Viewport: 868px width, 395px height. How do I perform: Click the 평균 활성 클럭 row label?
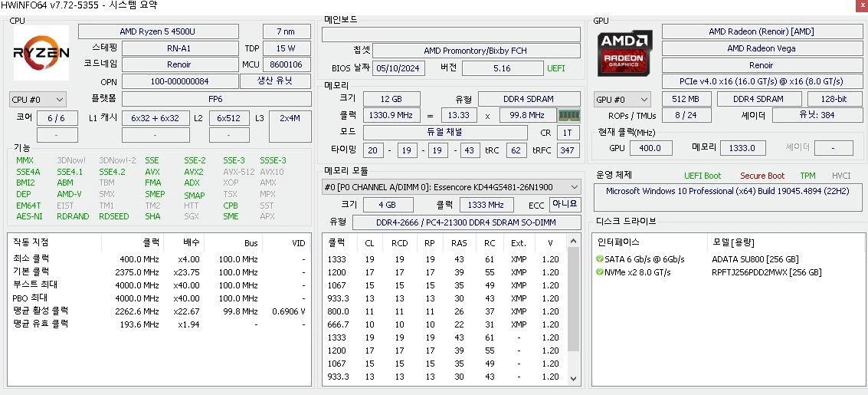click(x=41, y=311)
